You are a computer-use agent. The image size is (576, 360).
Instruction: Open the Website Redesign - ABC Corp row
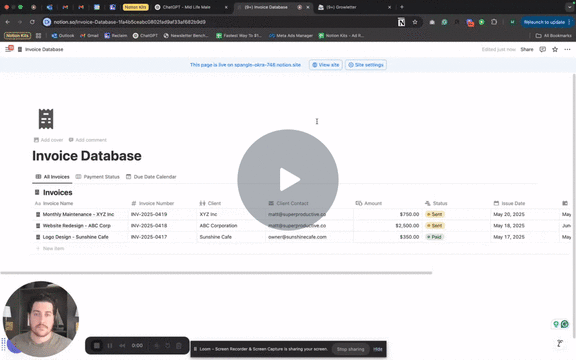(x=76, y=226)
